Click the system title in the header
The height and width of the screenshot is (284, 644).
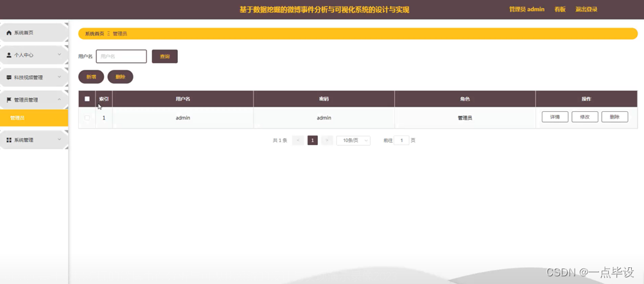pyautogui.click(x=324, y=10)
